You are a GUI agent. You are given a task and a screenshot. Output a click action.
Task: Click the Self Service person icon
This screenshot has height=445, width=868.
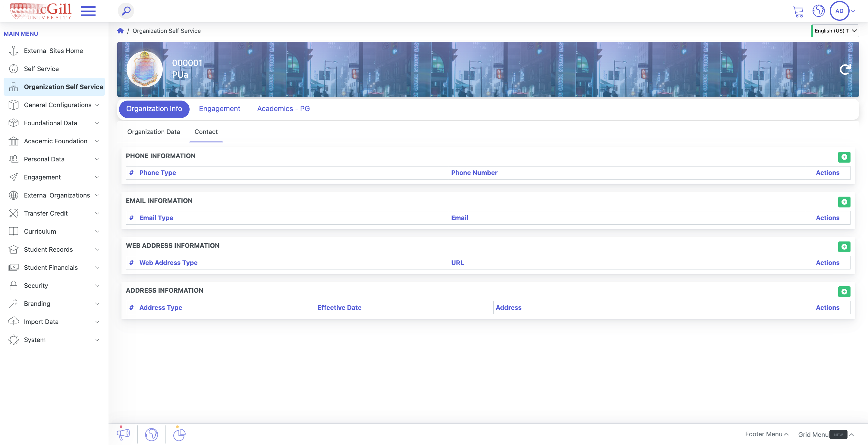tap(14, 69)
